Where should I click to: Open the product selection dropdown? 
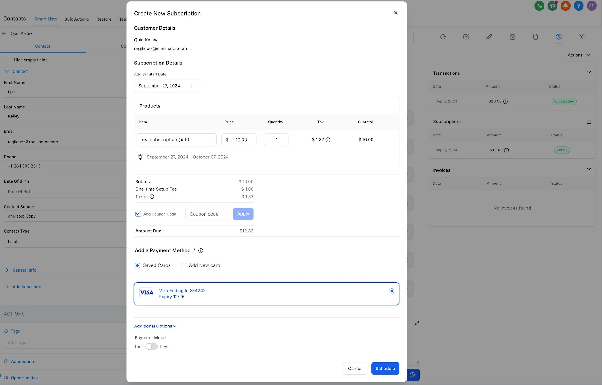(176, 140)
